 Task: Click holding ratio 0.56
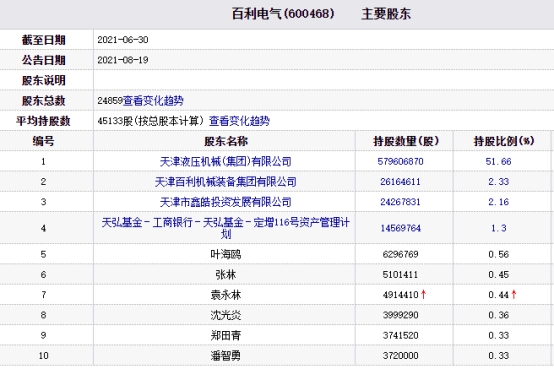(498, 254)
